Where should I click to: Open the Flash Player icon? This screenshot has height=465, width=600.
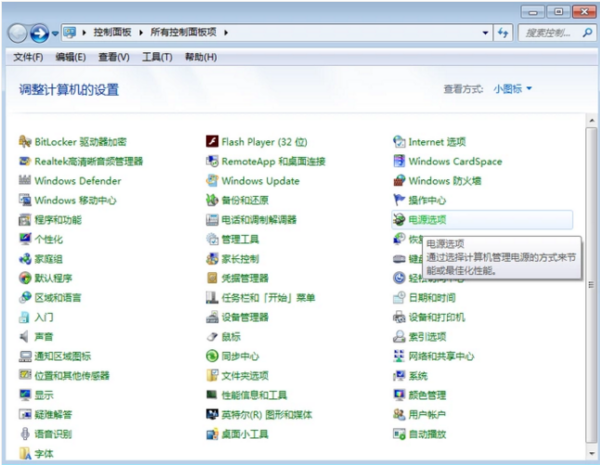click(212, 142)
